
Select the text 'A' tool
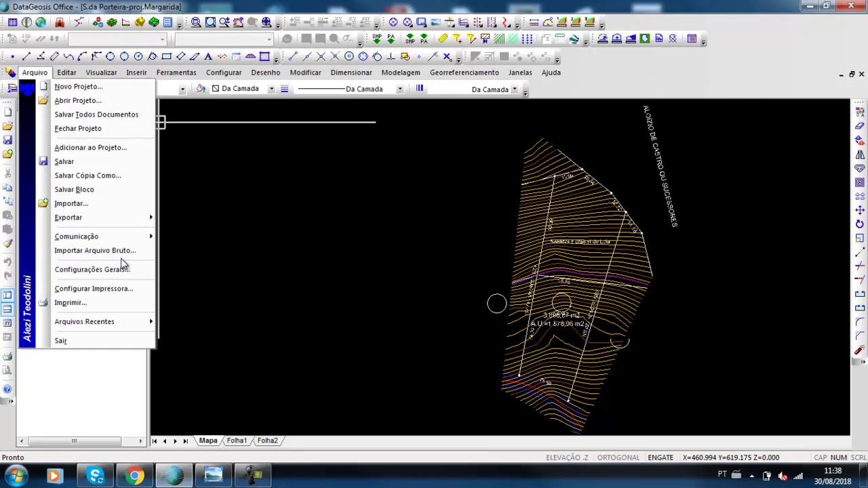pos(208,56)
